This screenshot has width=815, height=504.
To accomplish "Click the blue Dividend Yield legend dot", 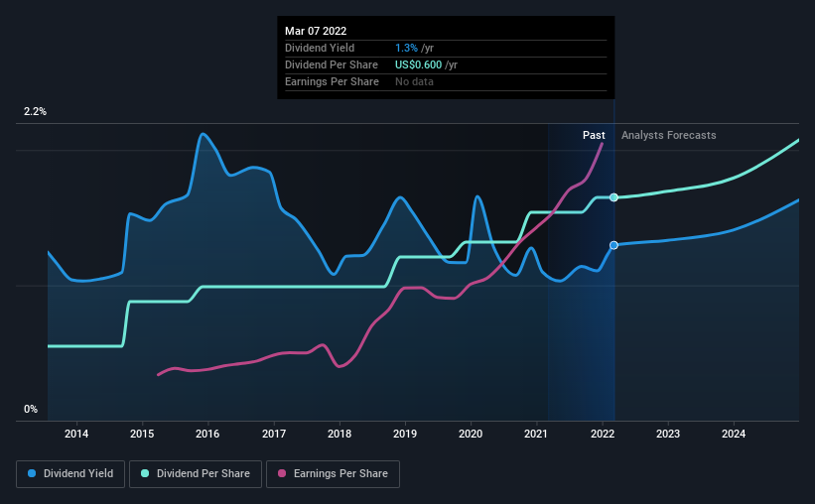I will click(x=32, y=473).
